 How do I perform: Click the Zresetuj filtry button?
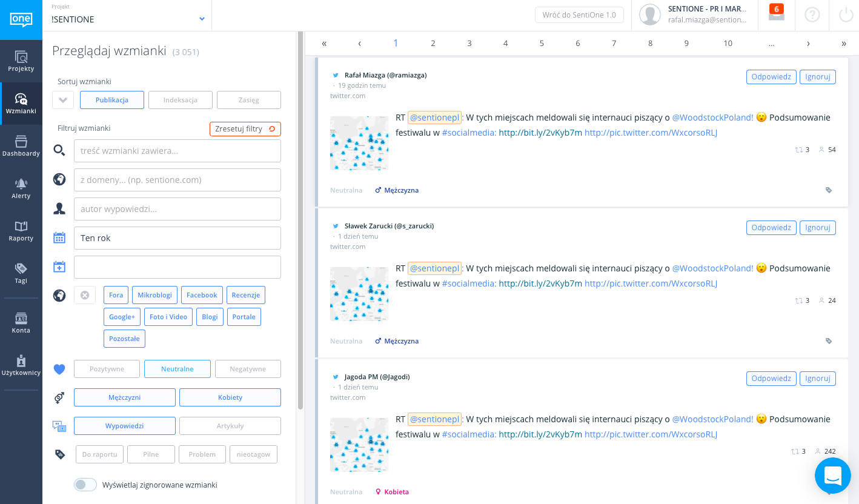coord(245,129)
